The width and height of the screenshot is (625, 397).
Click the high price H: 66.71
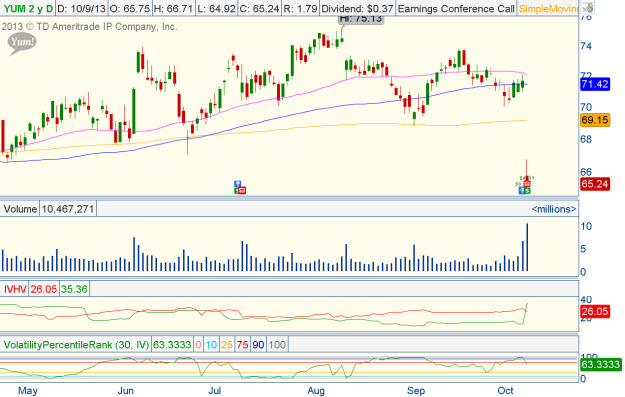point(173,8)
